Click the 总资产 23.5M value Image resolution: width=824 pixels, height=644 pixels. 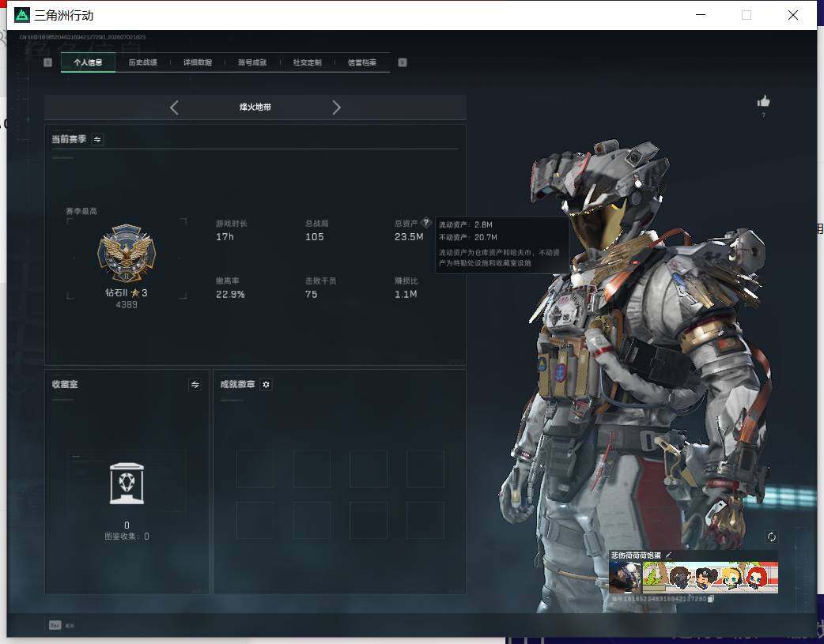[x=409, y=237]
